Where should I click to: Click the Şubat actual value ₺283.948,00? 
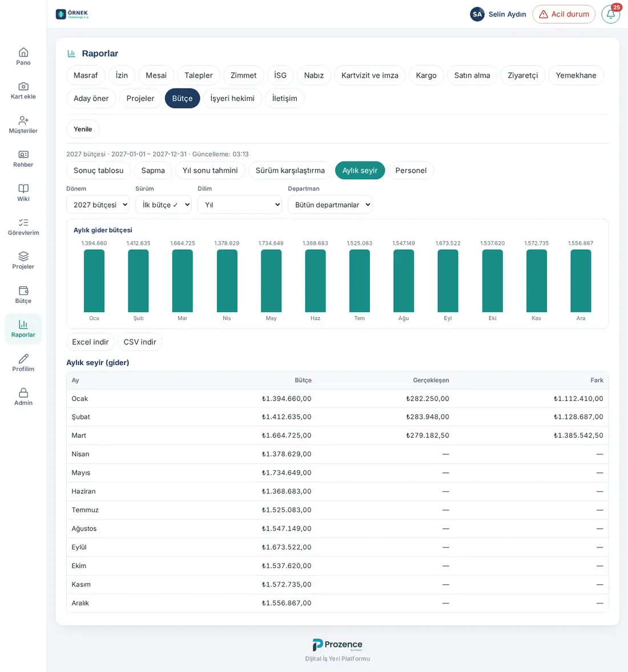[428, 417]
